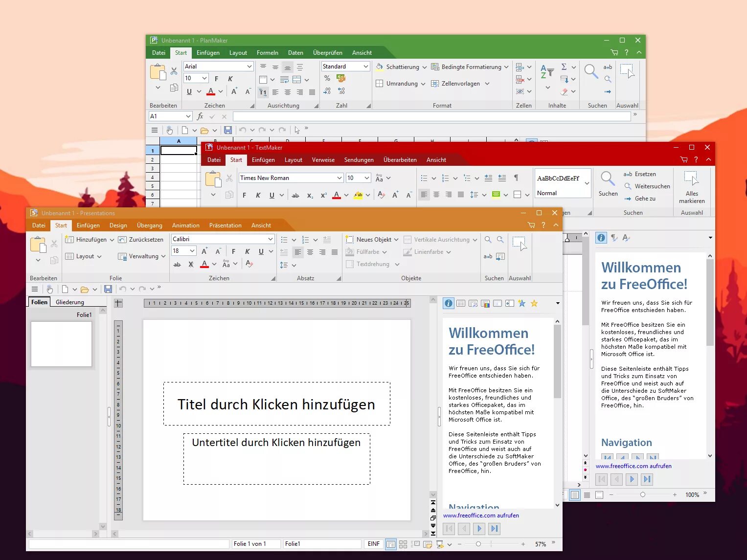Toggle bold formatting in TextMaker
This screenshot has height=560, width=747.
(x=244, y=194)
